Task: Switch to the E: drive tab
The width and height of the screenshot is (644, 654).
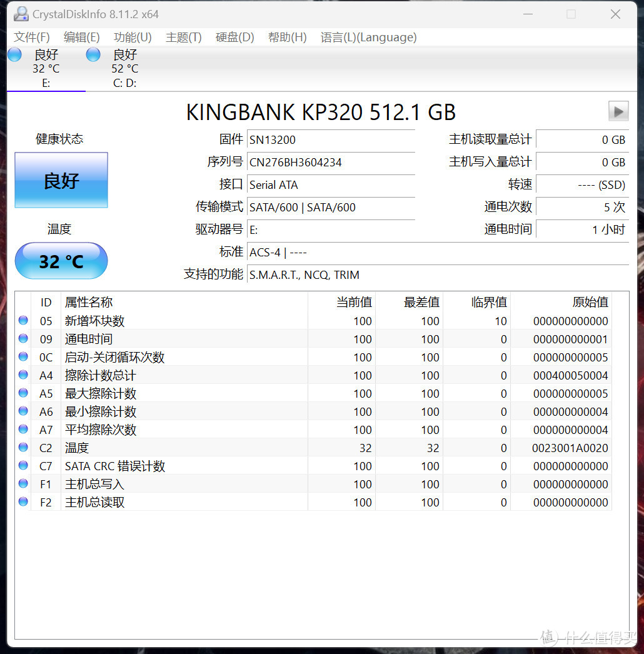Action: click(45, 68)
